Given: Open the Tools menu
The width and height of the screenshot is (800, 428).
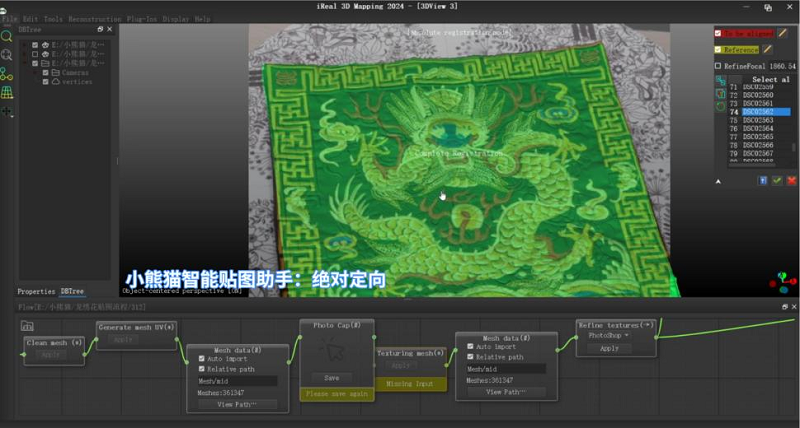Looking at the screenshot, I should 53,19.
